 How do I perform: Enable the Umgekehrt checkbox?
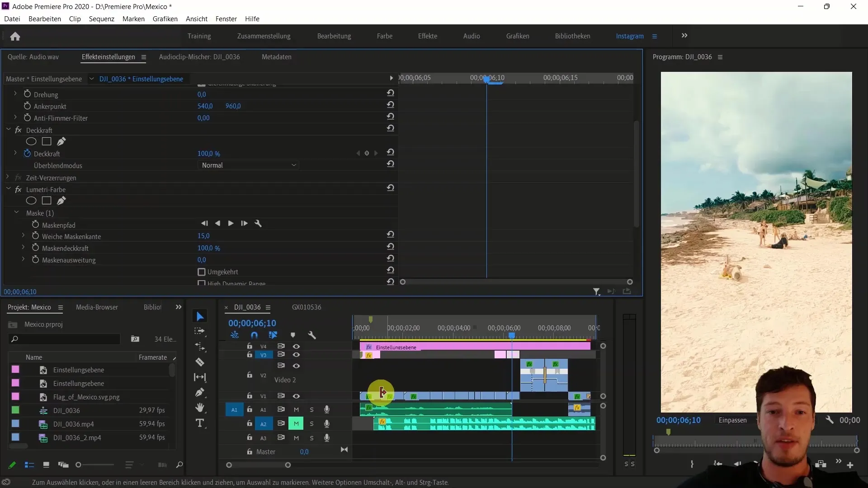point(202,272)
